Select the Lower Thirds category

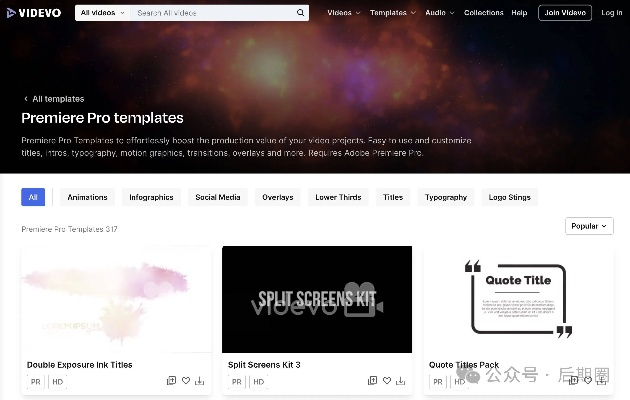[338, 197]
